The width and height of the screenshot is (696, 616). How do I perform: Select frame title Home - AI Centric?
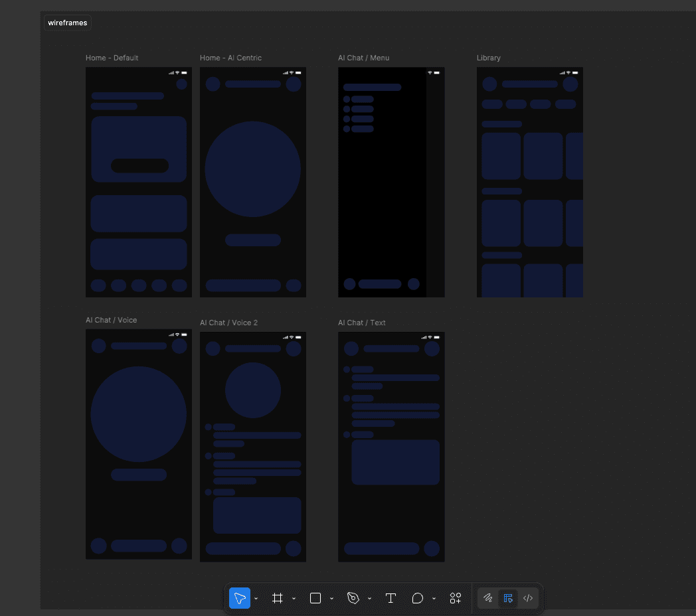point(231,58)
